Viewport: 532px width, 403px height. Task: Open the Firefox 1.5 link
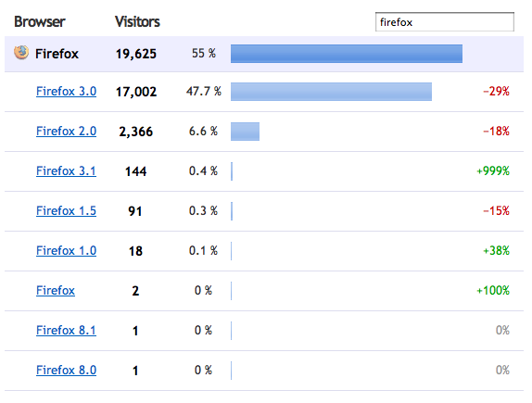(66, 210)
